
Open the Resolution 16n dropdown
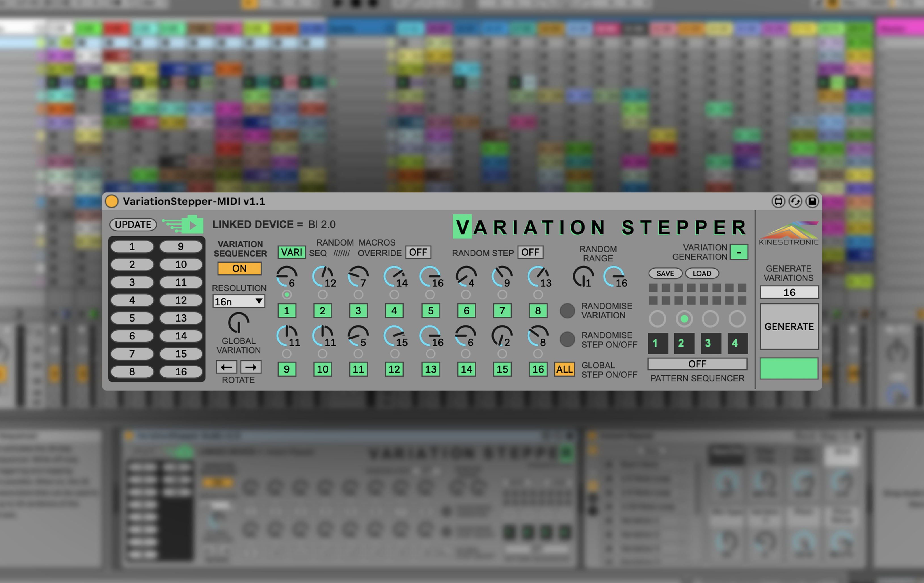[239, 301]
